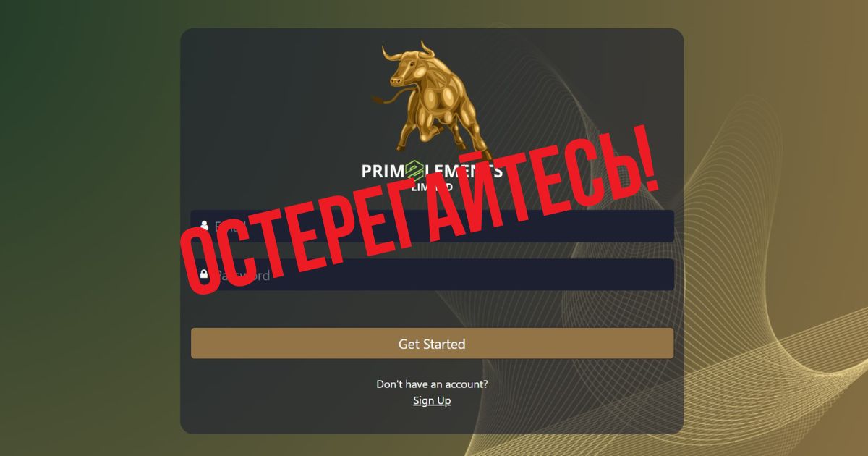Focus the Password input field
The width and height of the screenshot is (868, 456).
[432, 275]
